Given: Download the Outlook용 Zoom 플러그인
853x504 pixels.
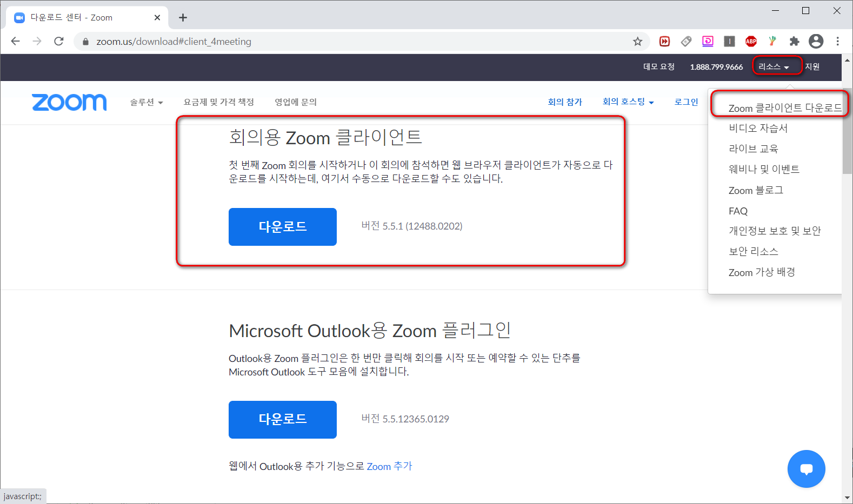Looking at the screenshot, I should pos(283,420).
